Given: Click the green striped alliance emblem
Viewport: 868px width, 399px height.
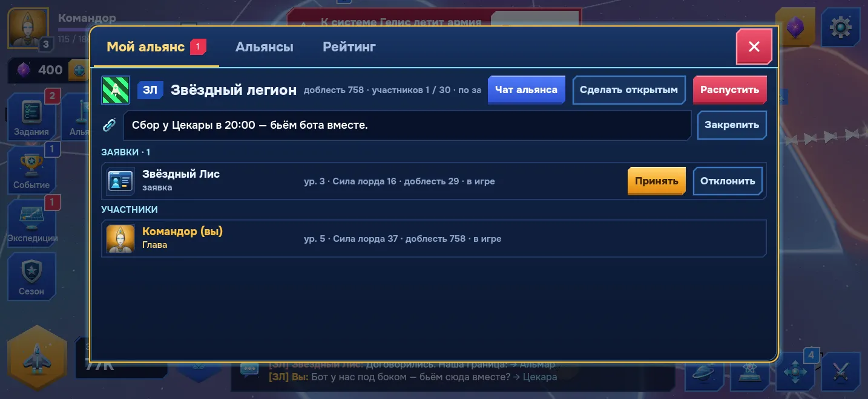Looking at the screenshot, I should click(116, 90).
